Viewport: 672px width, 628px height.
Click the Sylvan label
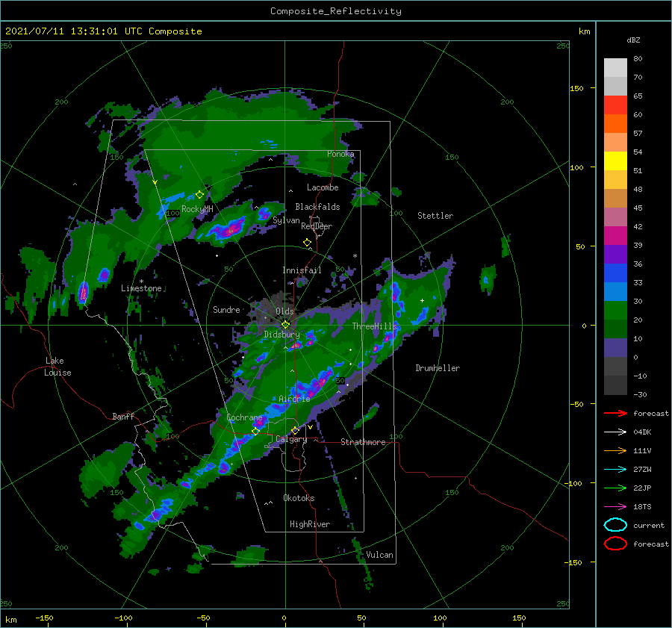286,220
